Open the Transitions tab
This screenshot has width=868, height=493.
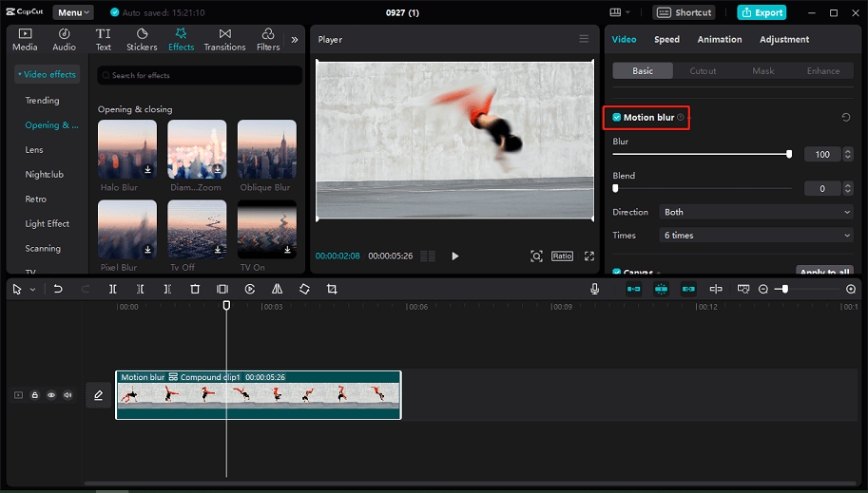[x=224, y=39]
